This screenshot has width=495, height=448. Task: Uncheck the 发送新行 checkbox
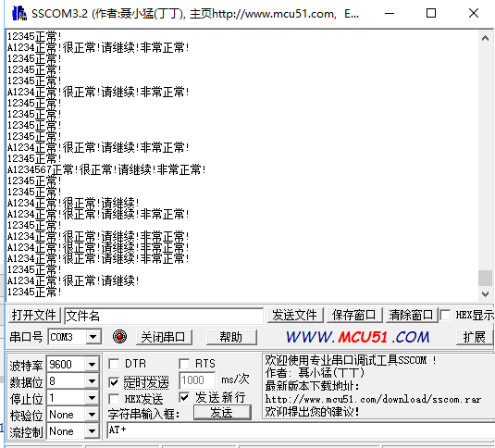pyautogui.click(x=184, y=397)
